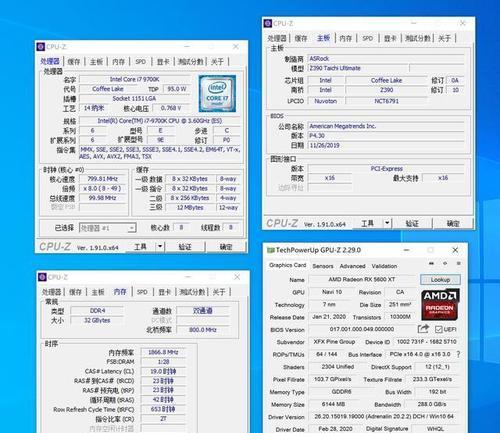Switch to the Sensors tab in GPU-Z
Screen dimensions: 500x433
323,266
